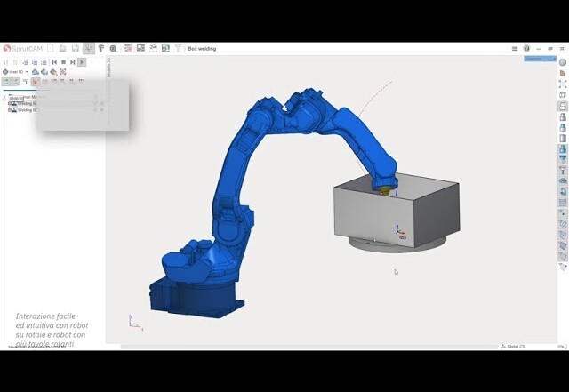Create a new project file

pos(52,48)
